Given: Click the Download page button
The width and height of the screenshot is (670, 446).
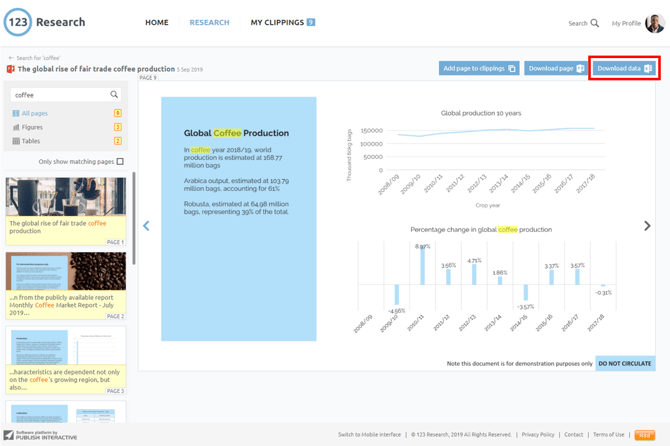Looking at the screenshot, I should point(555,68).
